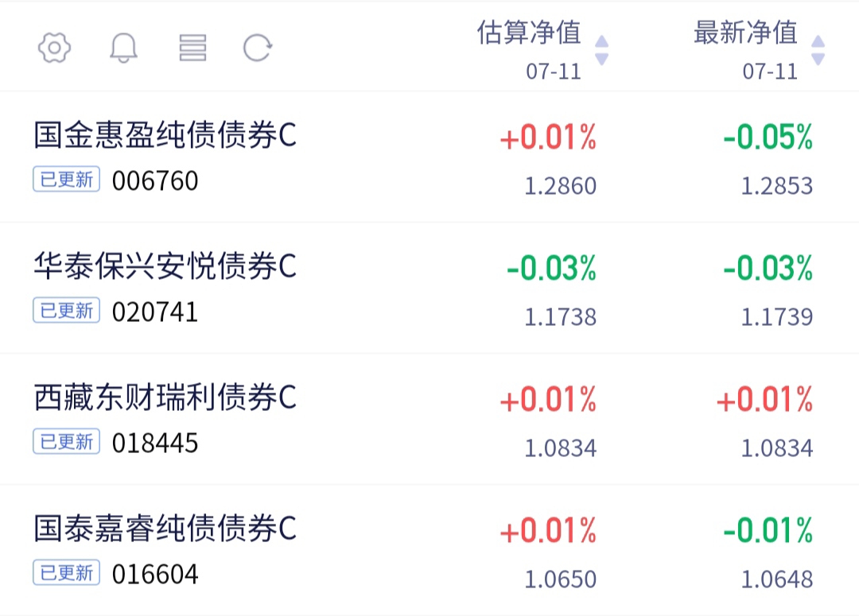
Task: Open fund 国金惠盈纯债债券C
Action: pos(165,134)
